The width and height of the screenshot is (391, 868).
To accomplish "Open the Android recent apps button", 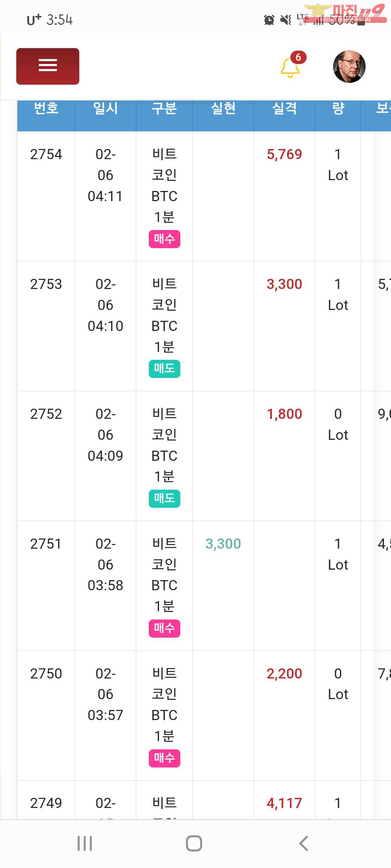I will (85, 843).
